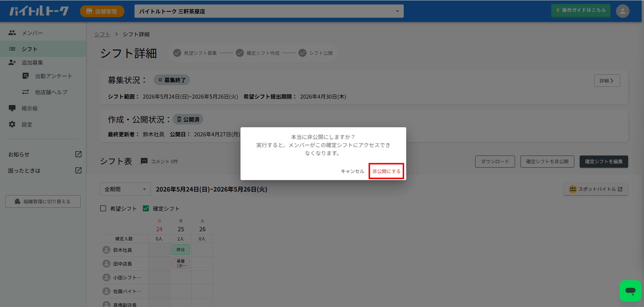
Task: Click the 確定シフト作成 step checkmark
Action: pos(240,53)
